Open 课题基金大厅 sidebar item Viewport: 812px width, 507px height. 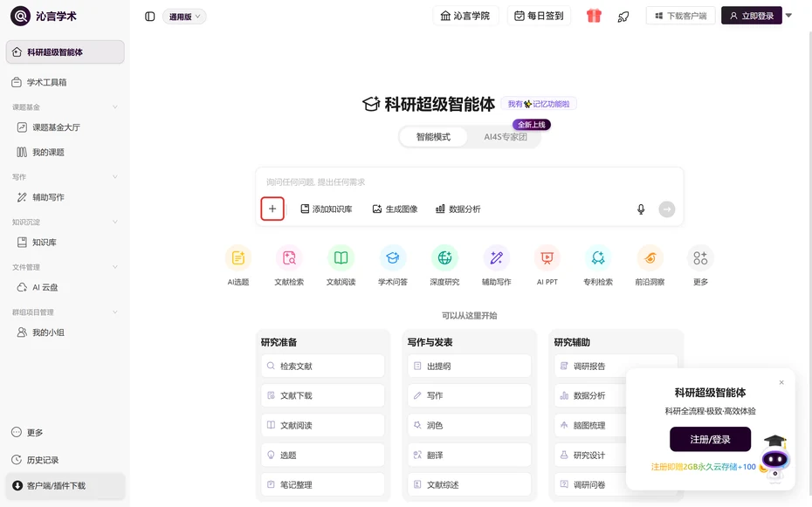click(x=65, y=127)
